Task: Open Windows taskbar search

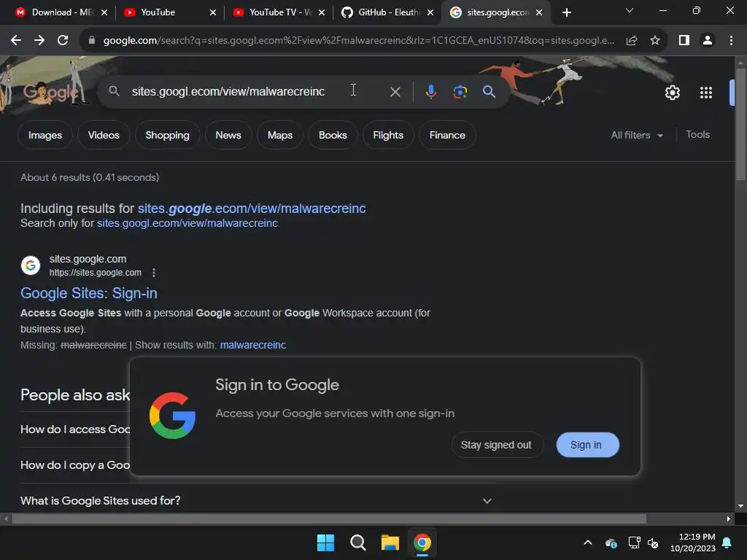Action: coord(357,542)
